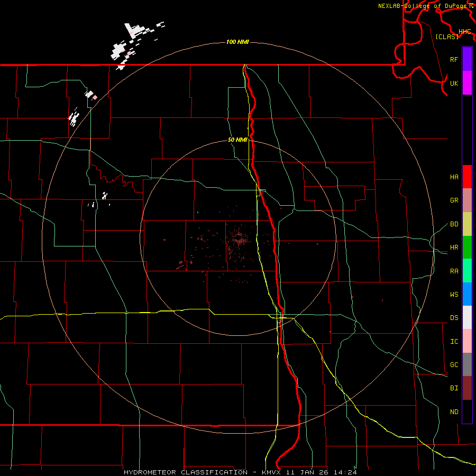
Task: Click the HA red legend swatch
Action: pyautogui.click(x=467, y=177)
